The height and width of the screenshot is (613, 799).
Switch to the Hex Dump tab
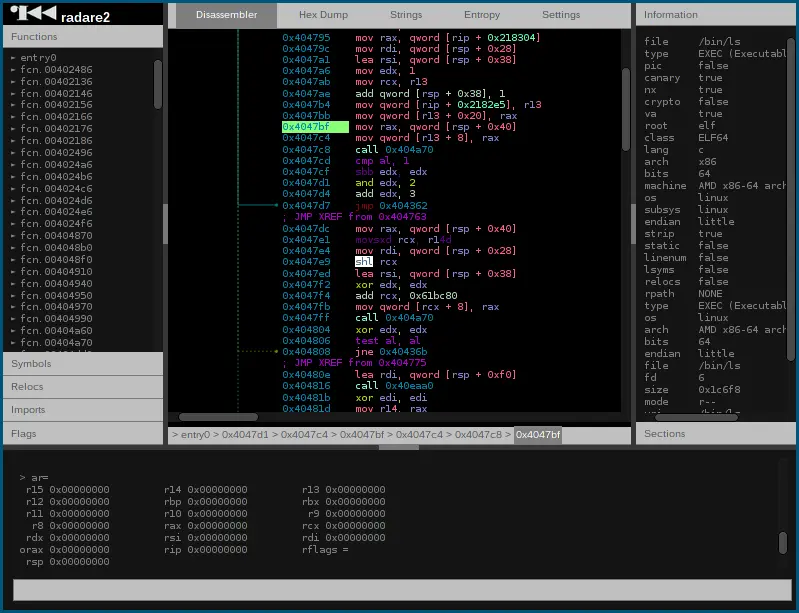323,15
